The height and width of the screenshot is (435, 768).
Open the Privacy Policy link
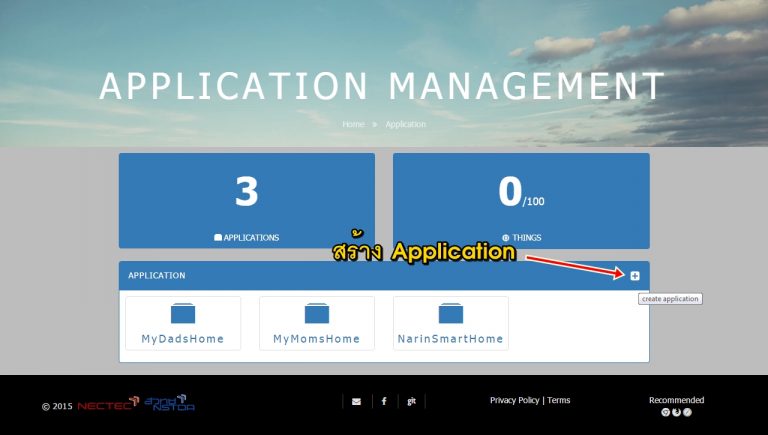click(x=514, y=400)
